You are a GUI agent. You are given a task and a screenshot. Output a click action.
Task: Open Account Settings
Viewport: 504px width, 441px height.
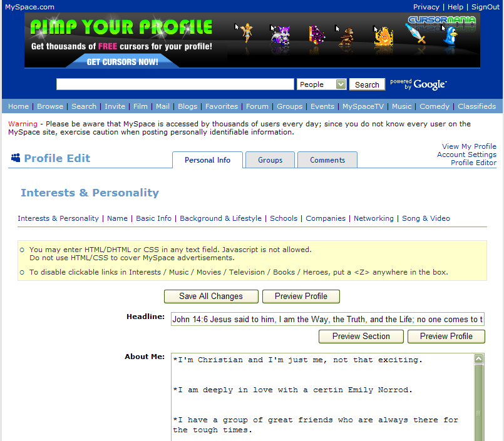point(466,155)
